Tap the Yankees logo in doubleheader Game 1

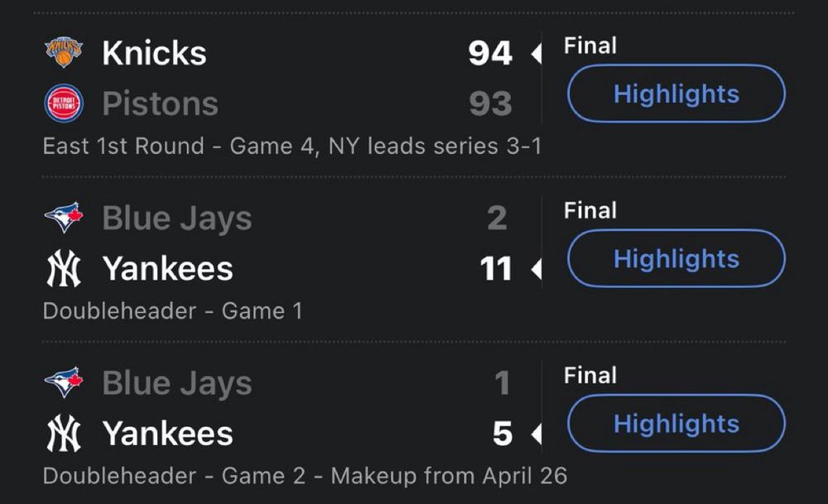pos(64,269)
